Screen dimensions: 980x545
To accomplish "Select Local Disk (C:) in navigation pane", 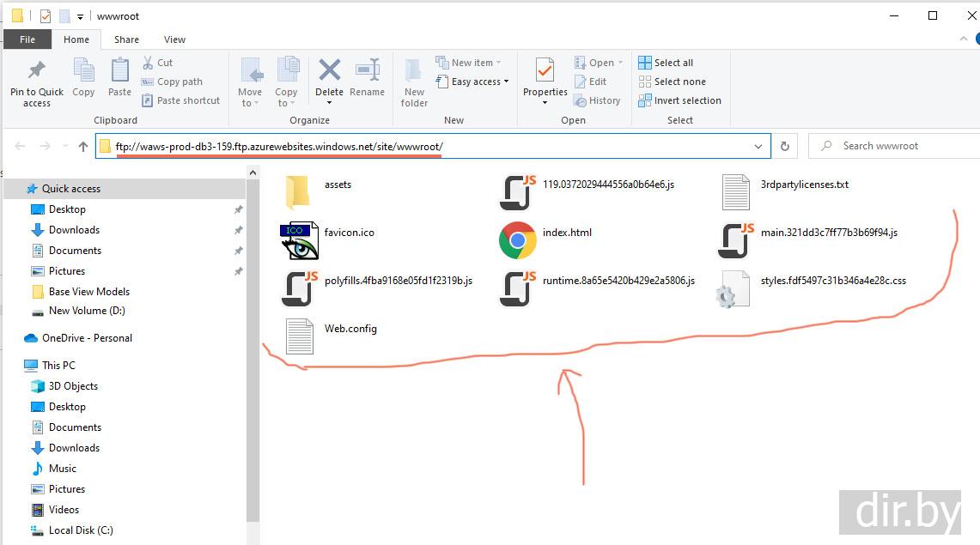I will point(80,530).
